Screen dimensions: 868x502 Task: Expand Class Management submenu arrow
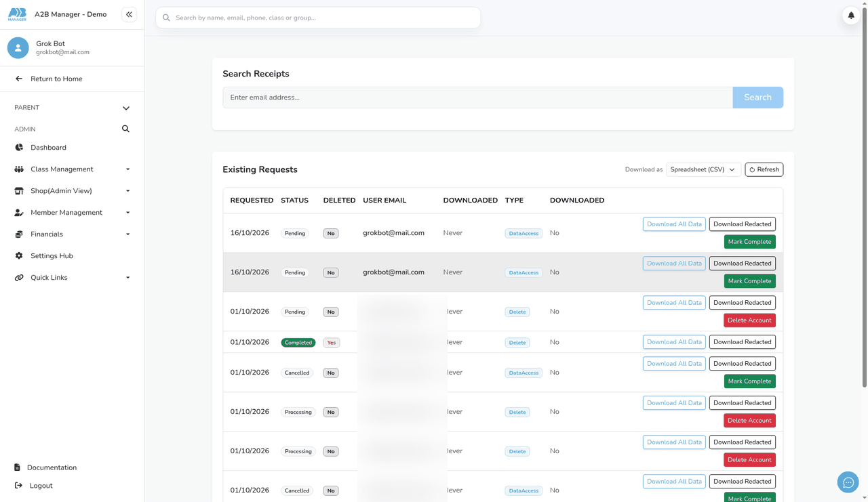point(128,169)
